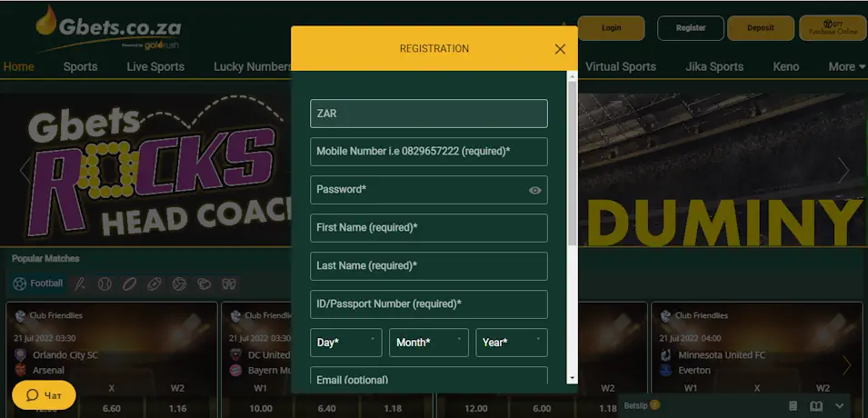Open the Virtual Sports tab
This screenshot has width=868, height=418.
(x=621, y=67)
